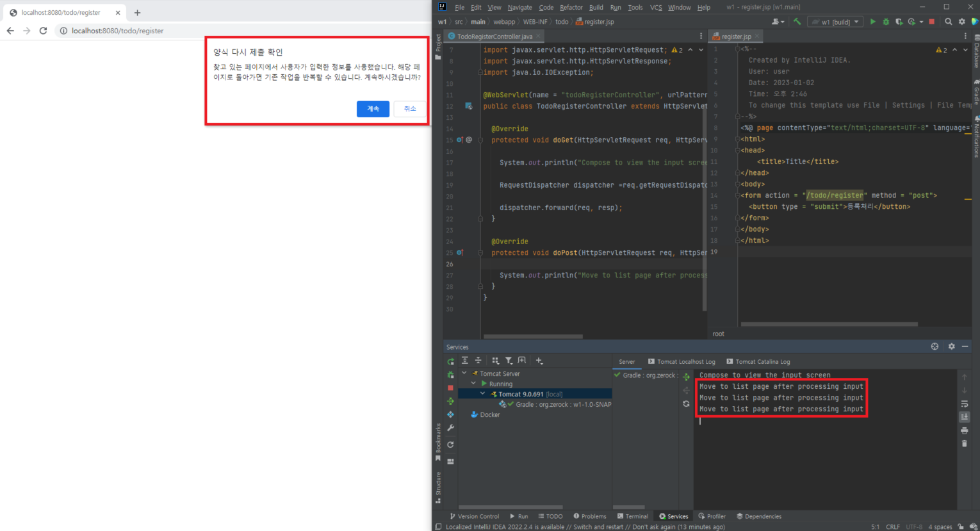
Task: Open the Build menu
Action: coord(596,8)
